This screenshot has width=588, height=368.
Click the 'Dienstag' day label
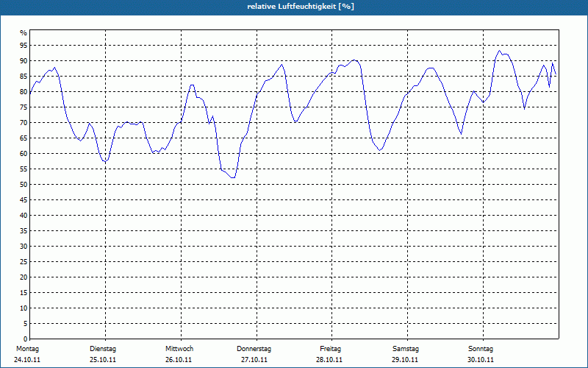[x=103, y=349]
